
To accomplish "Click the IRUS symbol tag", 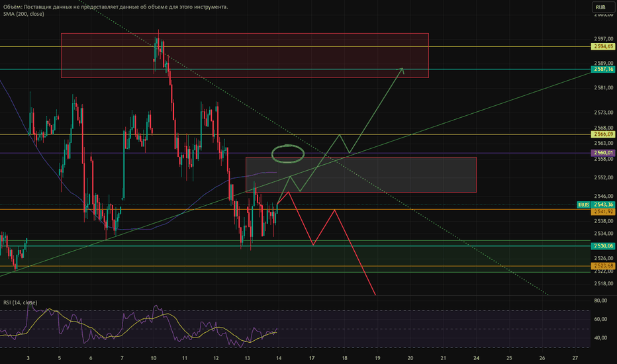I will 583,205.
